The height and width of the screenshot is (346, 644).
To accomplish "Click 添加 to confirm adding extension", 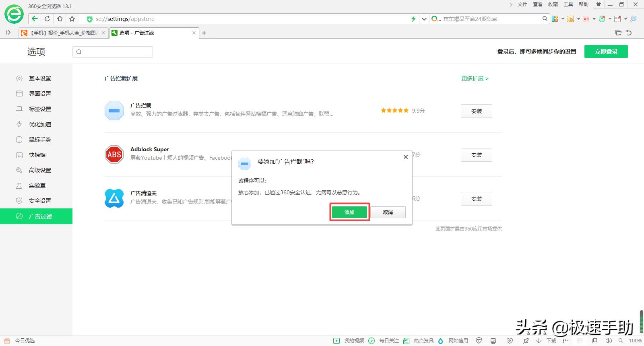I will coord(349,212).
